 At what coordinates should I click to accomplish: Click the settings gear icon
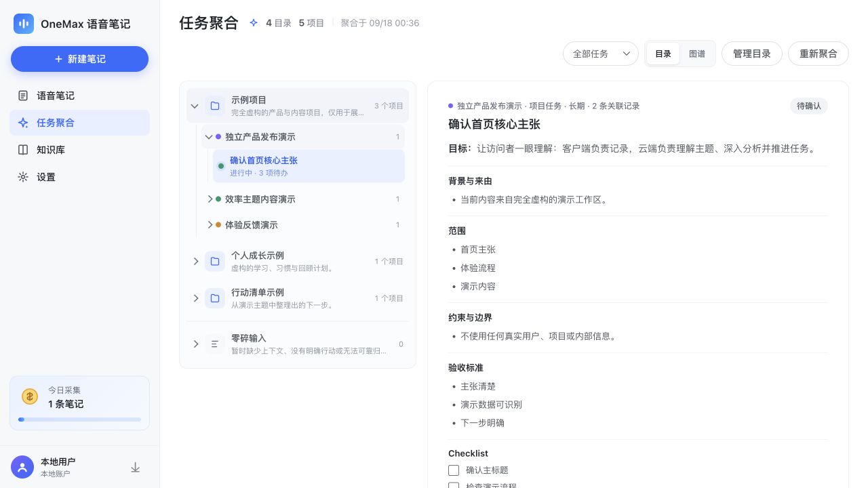(x=23, y=177)
